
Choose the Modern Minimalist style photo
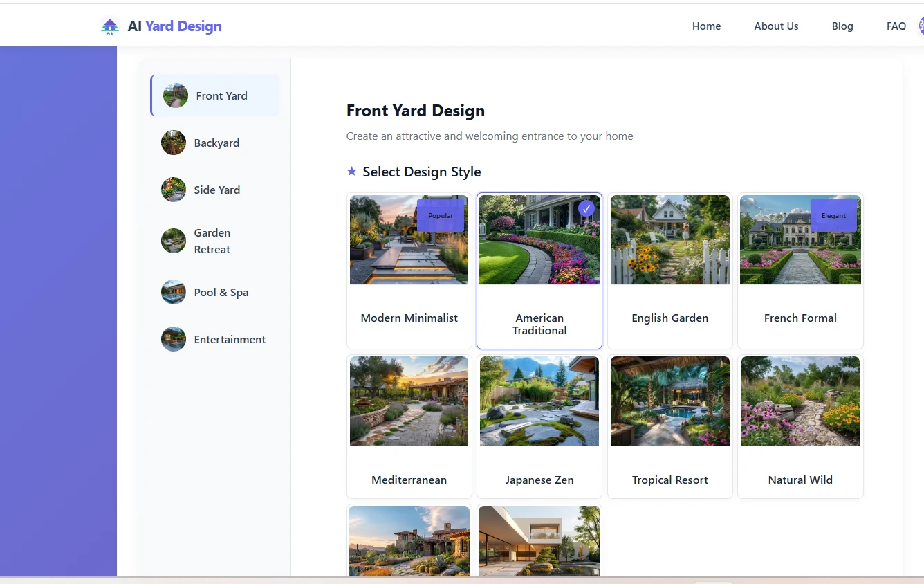point(409,239)
